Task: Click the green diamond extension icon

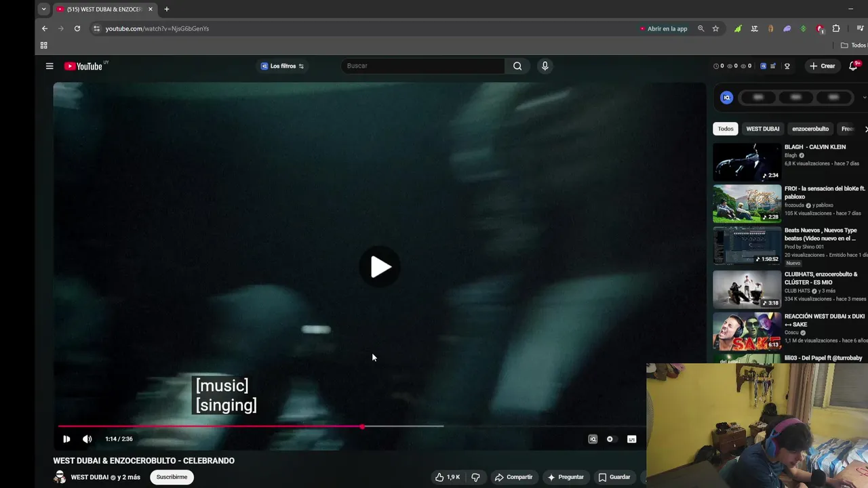Action: (x=804, y=28)
